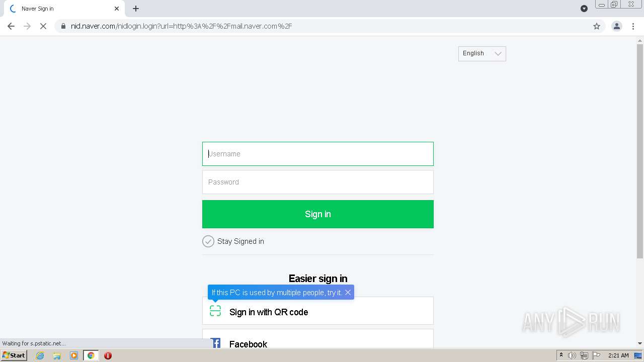
Task: Dismiss the multiple people tooltip
Action: [348, 293]
